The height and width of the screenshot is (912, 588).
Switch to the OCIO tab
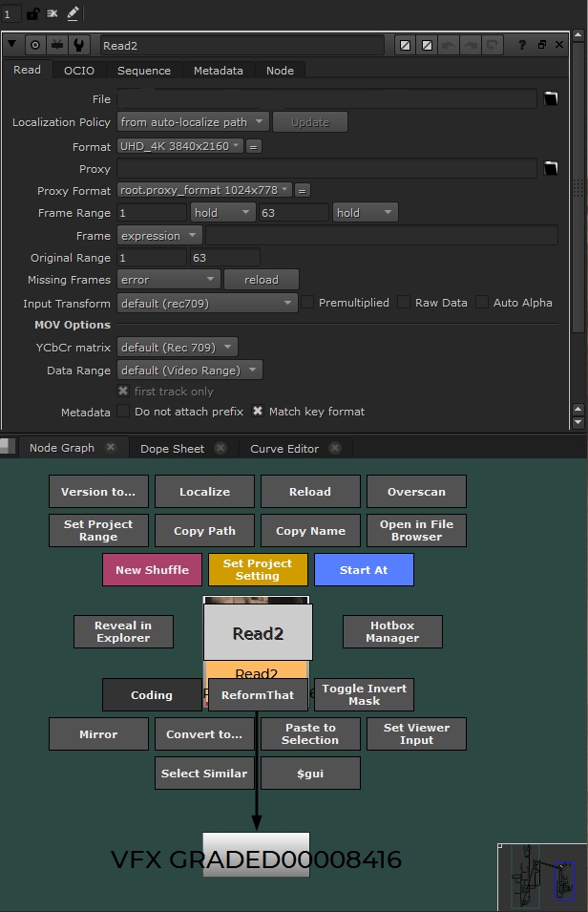pos(79,71)
